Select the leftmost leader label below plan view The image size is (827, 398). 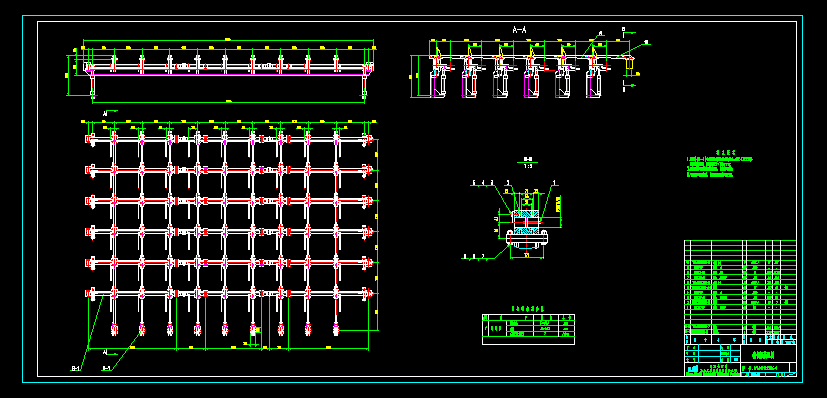(75, 368)
